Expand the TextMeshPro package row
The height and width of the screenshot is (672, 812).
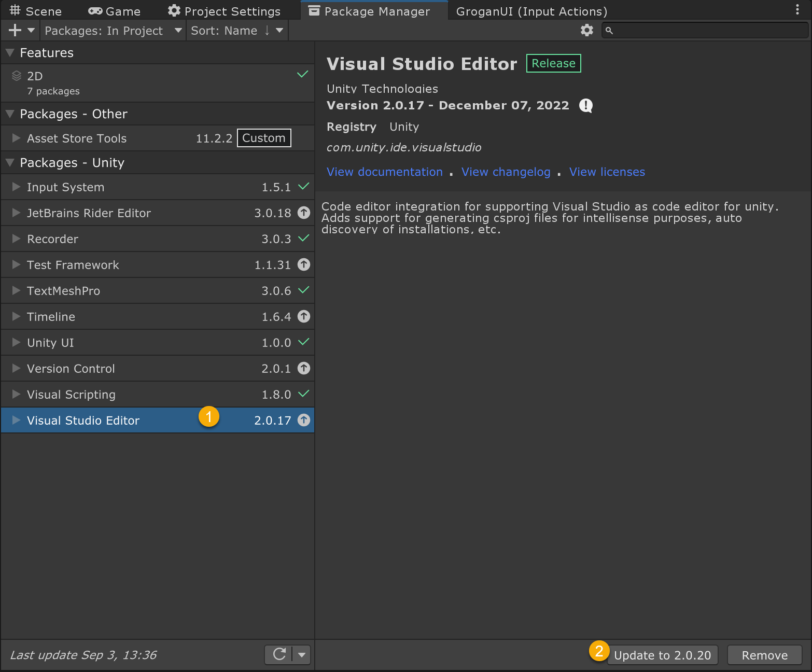[16, 290]
